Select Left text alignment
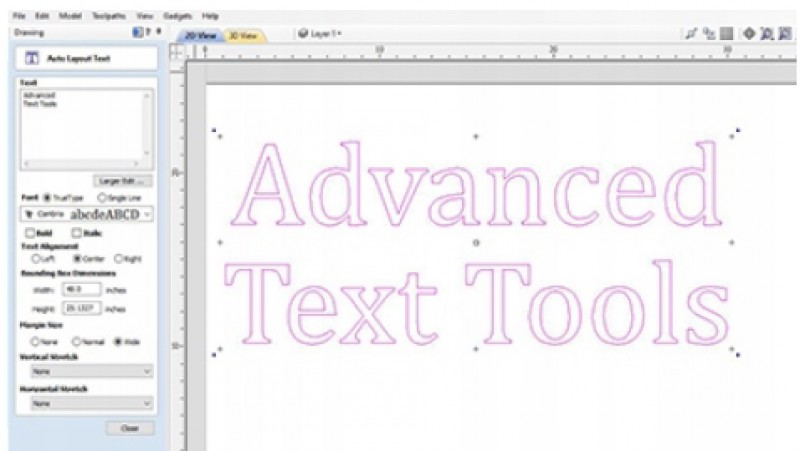 point(36,258)
